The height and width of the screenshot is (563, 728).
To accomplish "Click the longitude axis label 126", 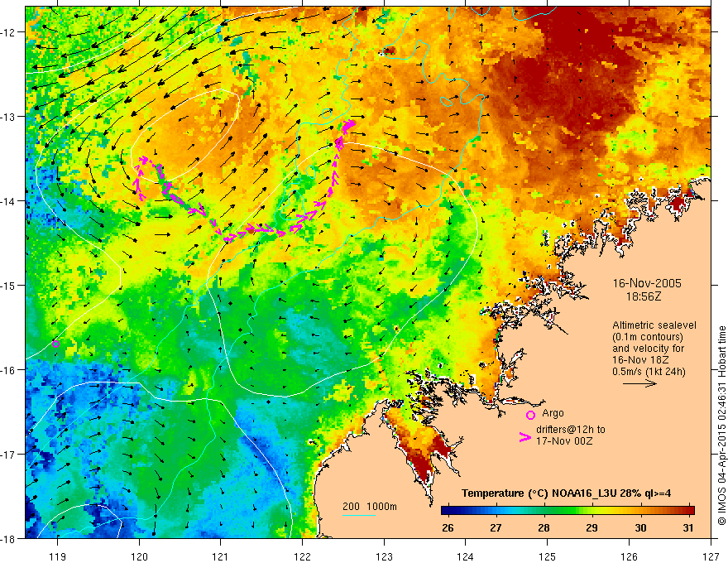I will point(629,556).
